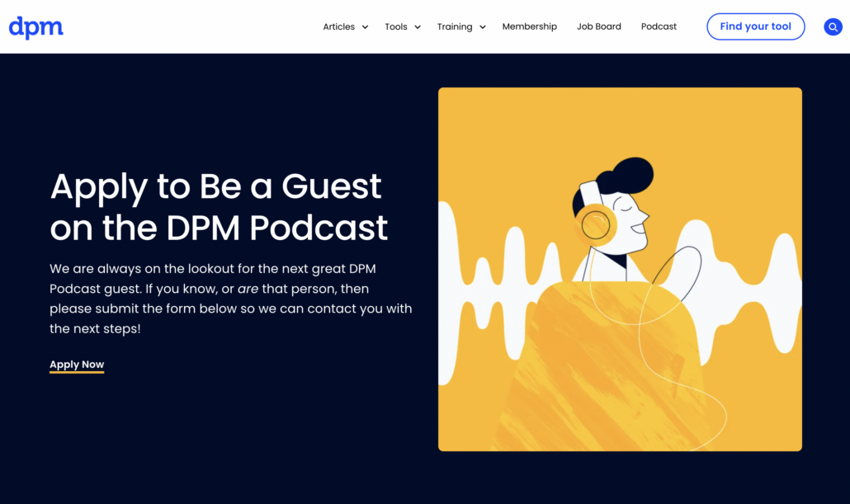Navigate to the Podcast page
The width and height of the screenshot is (850, 504).
click(659, 27)
